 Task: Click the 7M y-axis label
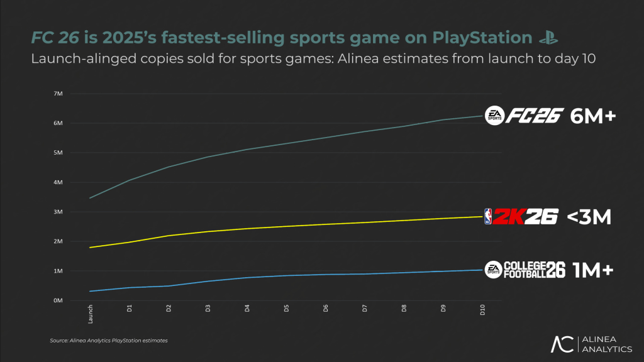[58, 94]
